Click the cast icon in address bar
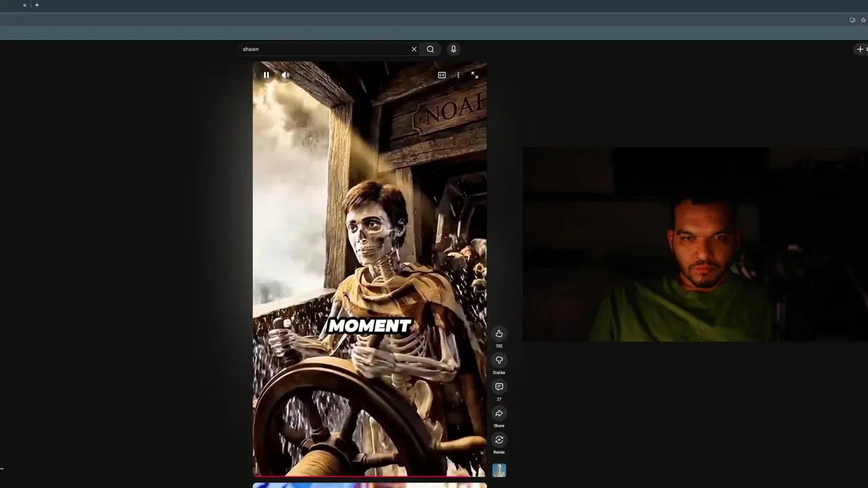Screen dimensions: 868x488 coord(852,20)
